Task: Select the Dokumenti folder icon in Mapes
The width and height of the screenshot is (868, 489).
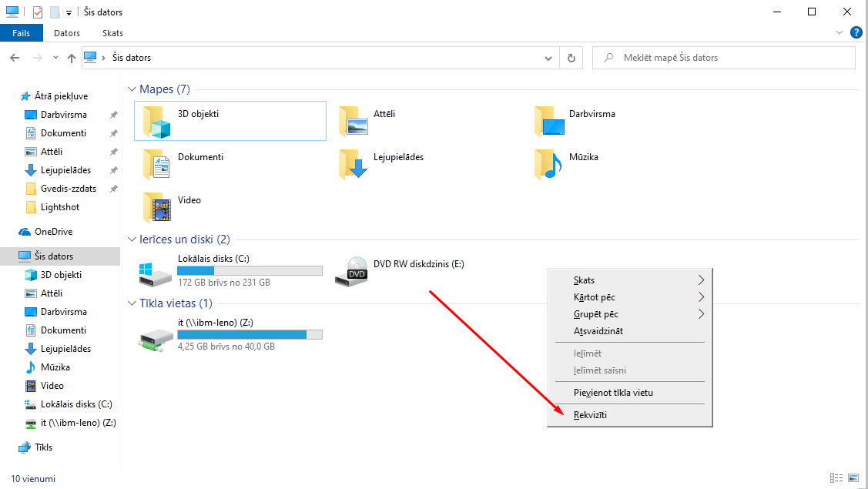Action: tap(156, 165)
